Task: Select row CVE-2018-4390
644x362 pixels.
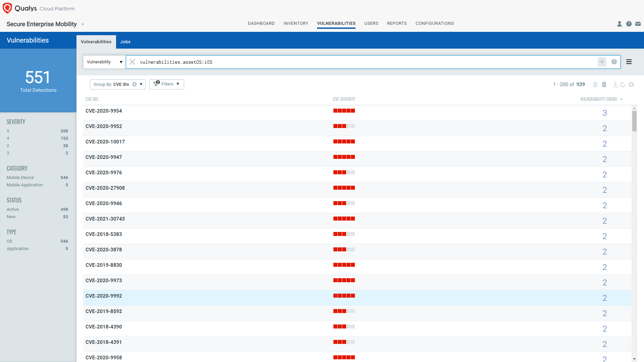Action: pyautogui.click(x=357, y=329)
